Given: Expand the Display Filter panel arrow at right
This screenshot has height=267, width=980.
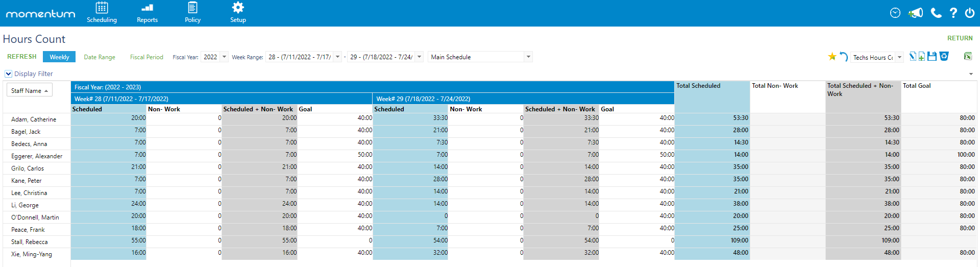Looking at the screenshot, I should pos(971,74).
